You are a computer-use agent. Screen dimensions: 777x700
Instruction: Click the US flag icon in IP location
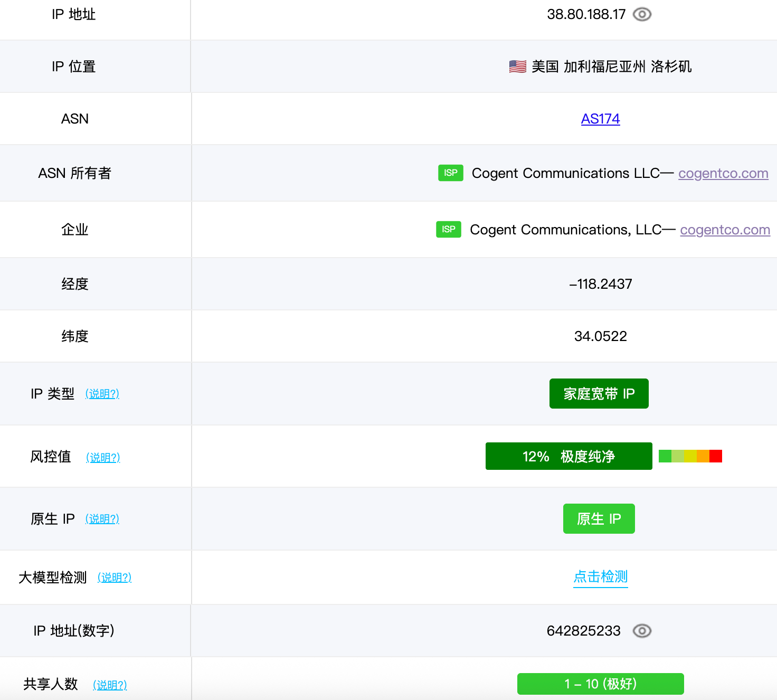tap(517, 67)
